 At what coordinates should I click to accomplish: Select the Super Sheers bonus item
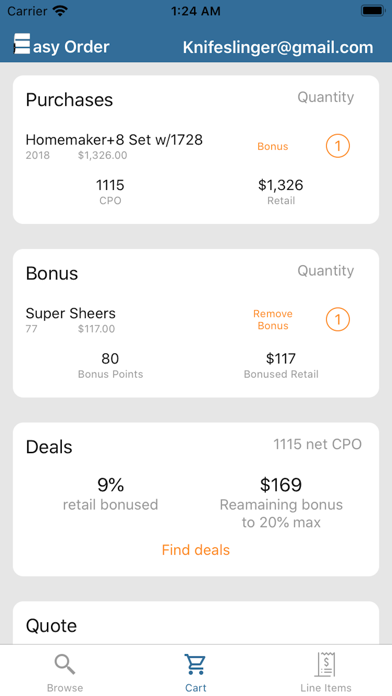coord(71,313)
